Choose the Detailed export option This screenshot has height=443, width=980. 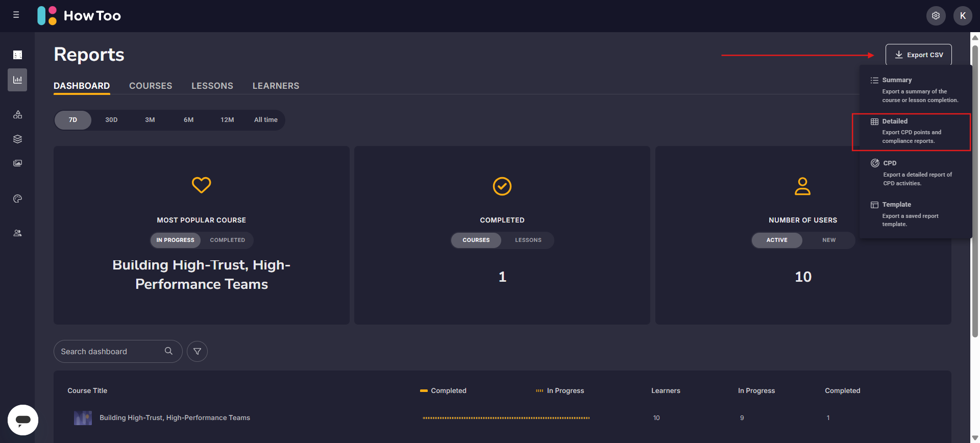tap(911, 131)
